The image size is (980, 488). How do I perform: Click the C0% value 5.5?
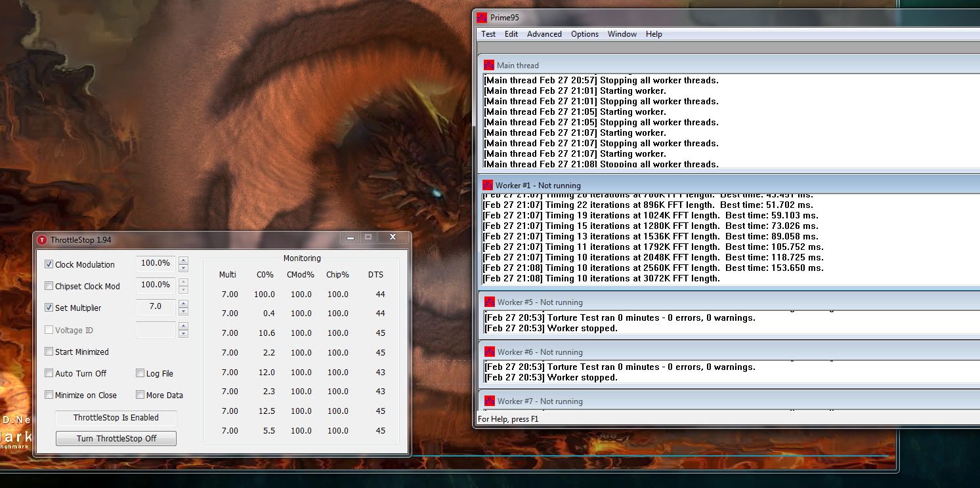pyautogui.click(x=269, y=431)
